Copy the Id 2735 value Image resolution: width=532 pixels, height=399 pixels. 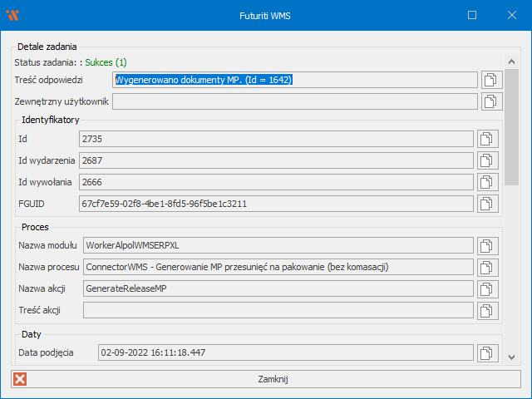pyautogui.click(x=487, y=139)
